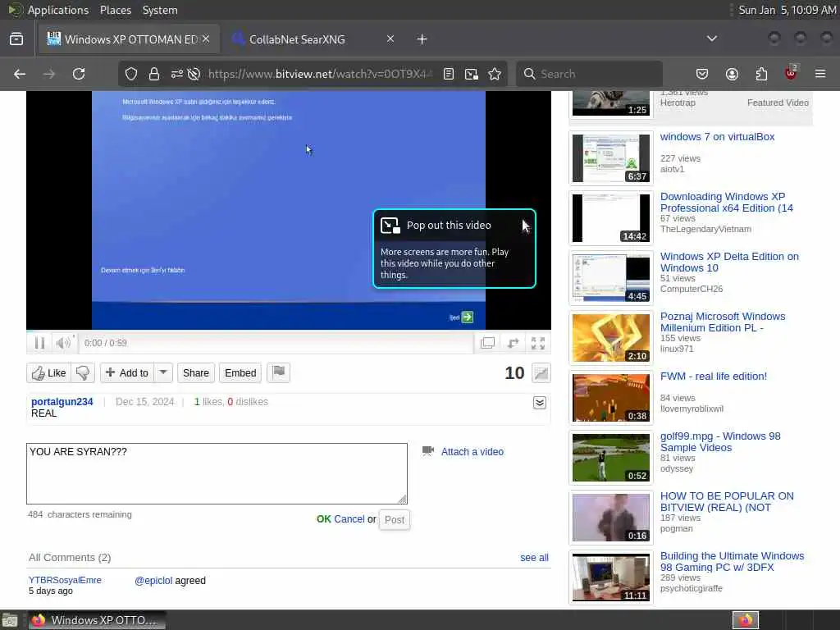
Task: Open the FWM - real life edition thumbnail
Action: tap(611, 398)
